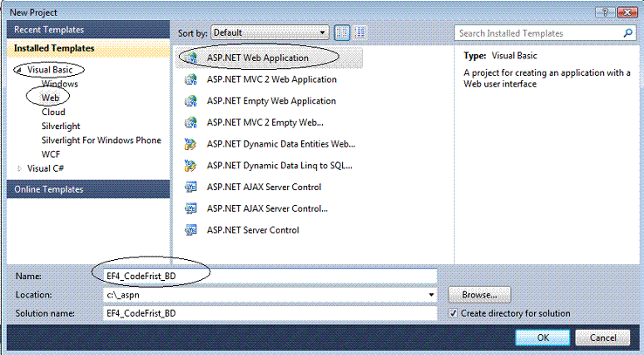Click the ASP.NET Server Control icon
Viewport: 644px width, 355px height.
190,229
